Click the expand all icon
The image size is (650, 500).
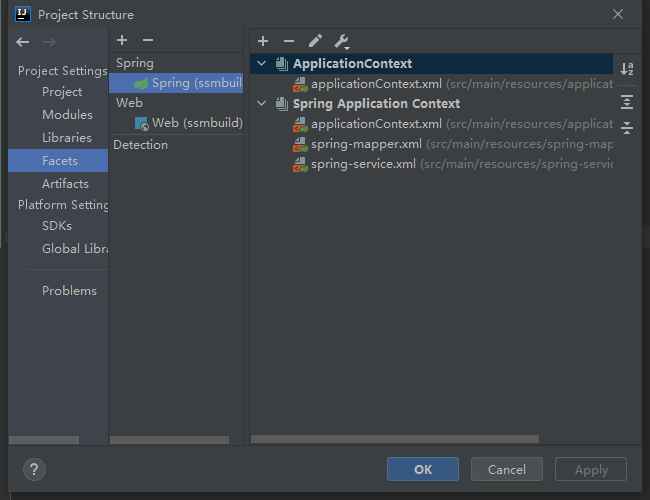627,102
